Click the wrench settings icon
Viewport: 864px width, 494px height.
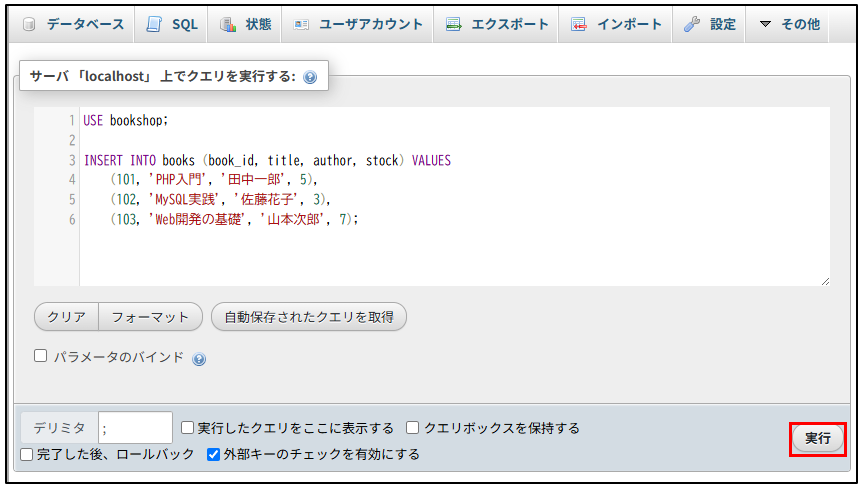[692, 25]
